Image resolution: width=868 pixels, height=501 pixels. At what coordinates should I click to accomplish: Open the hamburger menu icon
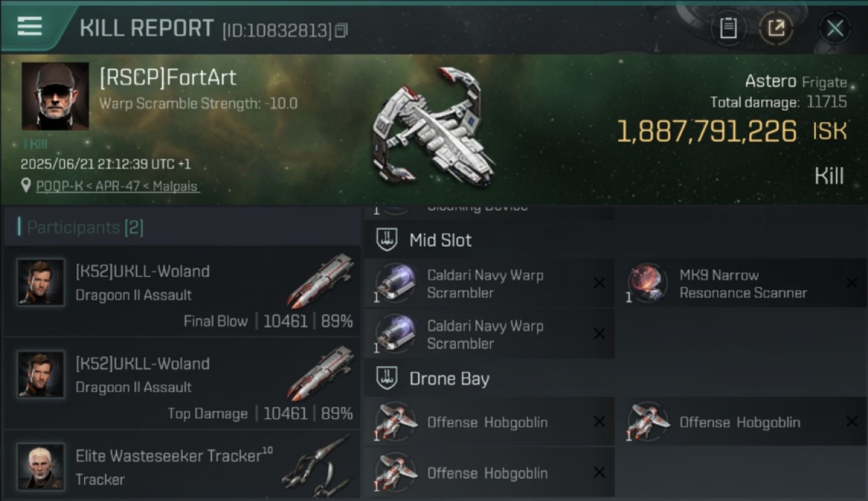(29, 26)
